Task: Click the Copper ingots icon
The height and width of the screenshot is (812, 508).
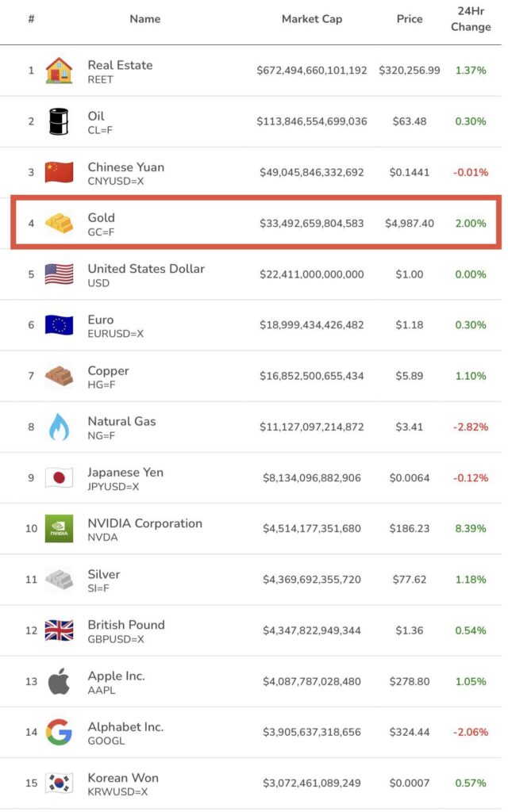Action: coord(59,376)
